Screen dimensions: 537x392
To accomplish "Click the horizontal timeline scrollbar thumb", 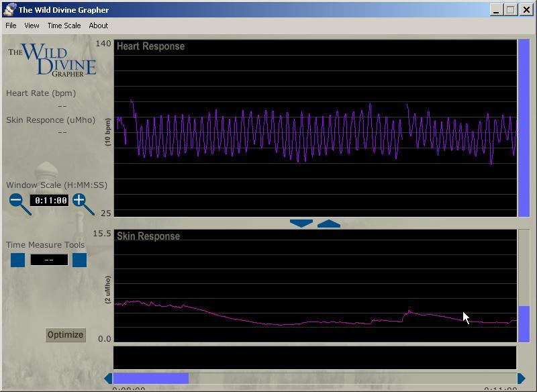I will tap(151, 379).
